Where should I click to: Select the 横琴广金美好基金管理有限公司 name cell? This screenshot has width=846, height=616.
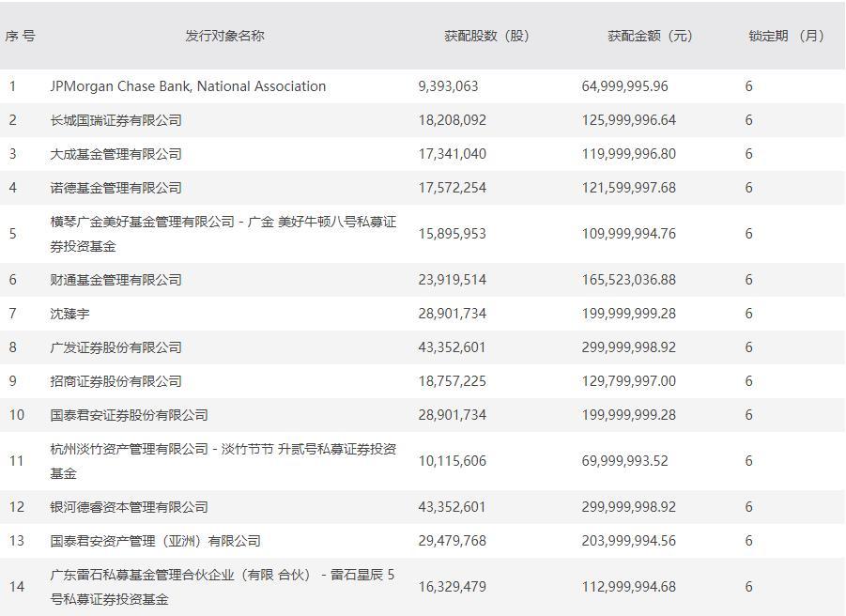pyautogui.click(x=223, y=234)
